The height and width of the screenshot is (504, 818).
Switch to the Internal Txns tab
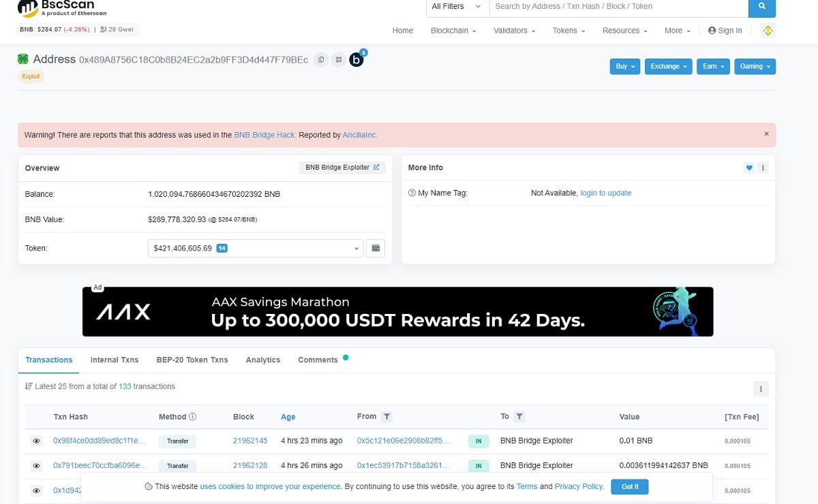coord(115,360)
